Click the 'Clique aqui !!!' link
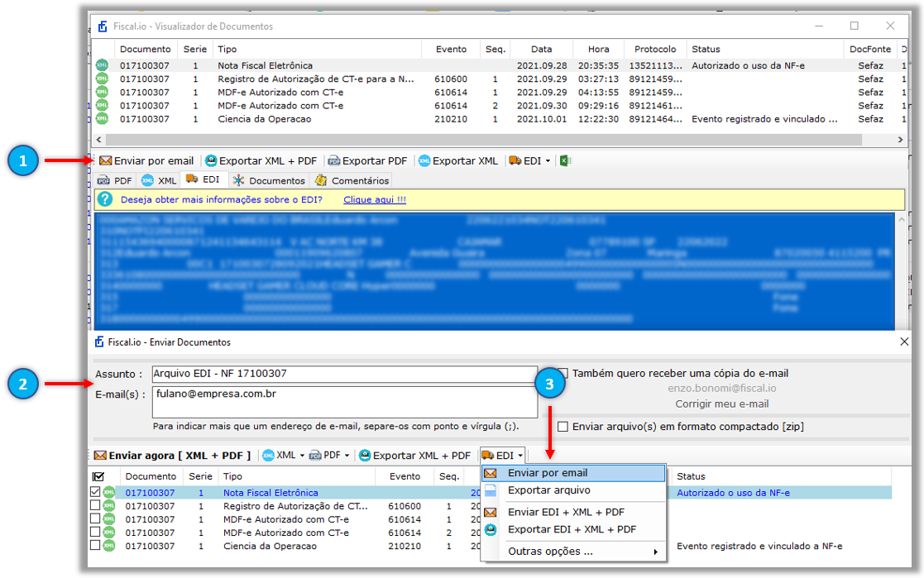Screen dimensions: 924x578 [x=375, y=200]
